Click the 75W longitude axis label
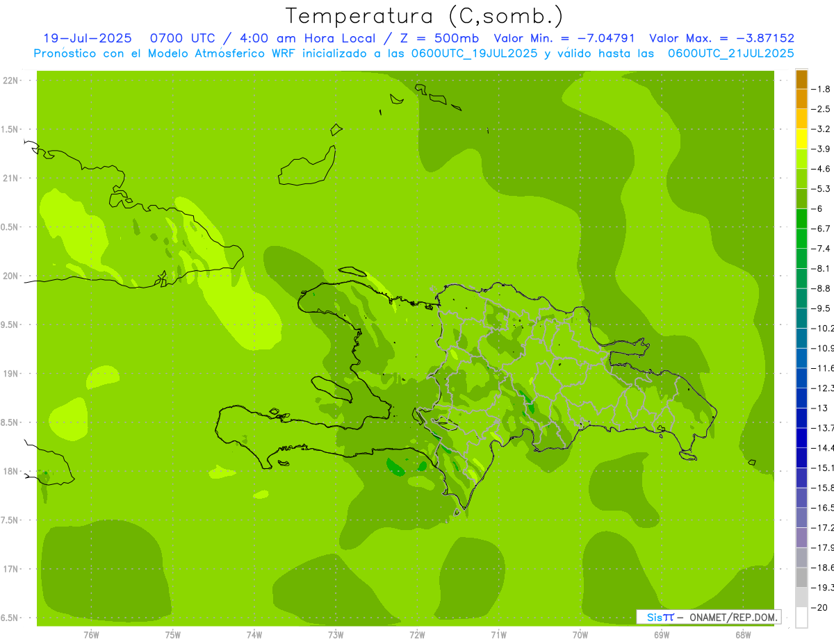 172,635
